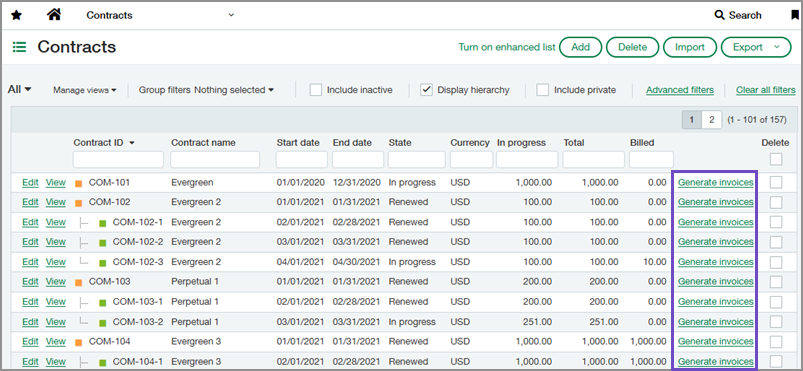Click orange square icon of COM-101
The width and height of the screenshot is (803, 371).
78,183
